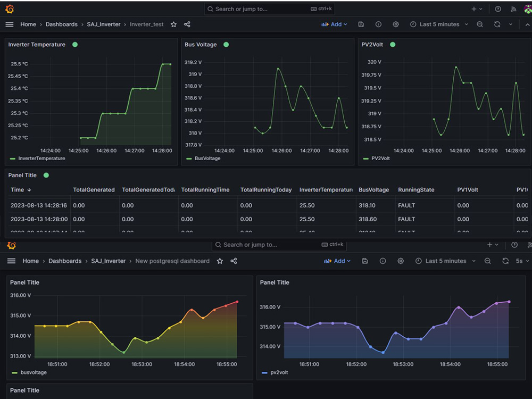This screenshot has width=532, height=399.
Task: Open user avatar in top window header
Action: (528, 9)
